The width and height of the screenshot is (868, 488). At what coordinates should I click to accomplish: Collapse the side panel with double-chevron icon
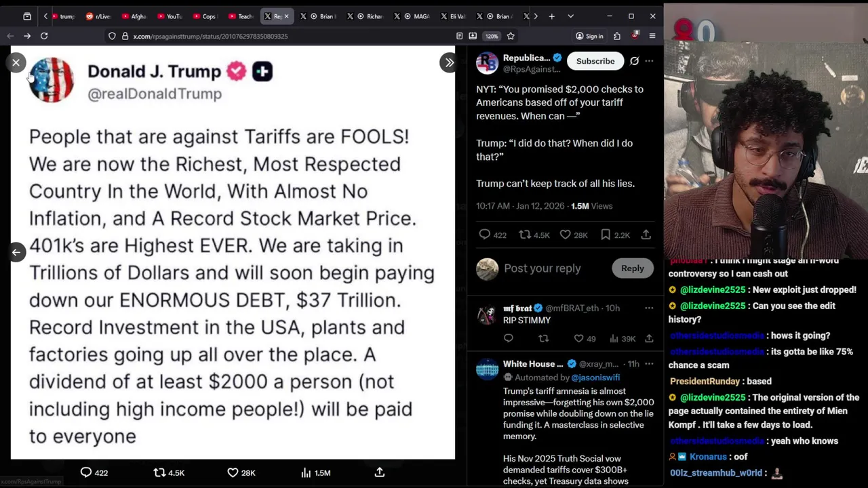[x=449, y=62]
